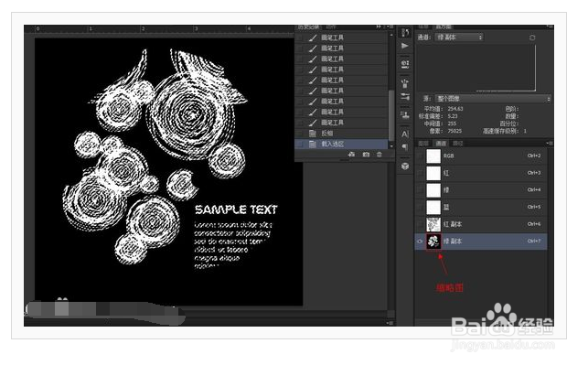Select 反相 history state
Viewport: 588px width, 365px height.
tap(341, 134)
